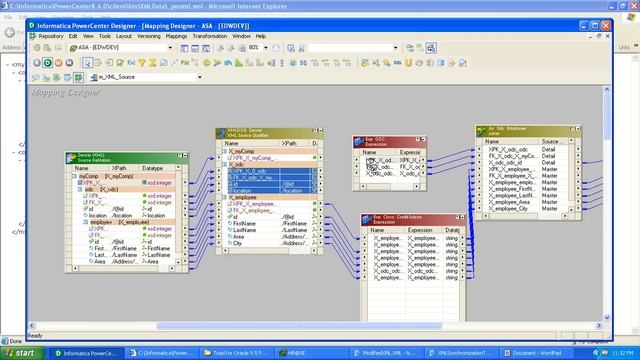Click the Windows start button
The image size is (640, 360).
(22, 353)
